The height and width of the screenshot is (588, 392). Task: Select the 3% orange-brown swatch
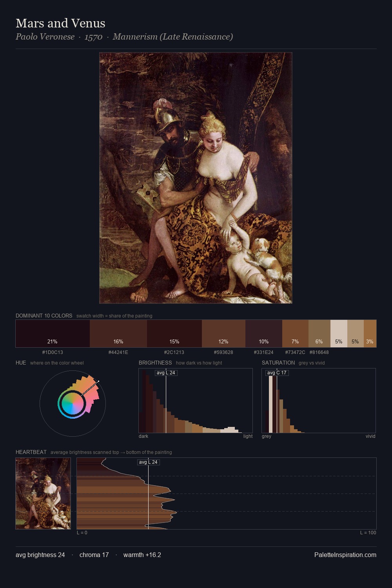click(x=370, y=334)
